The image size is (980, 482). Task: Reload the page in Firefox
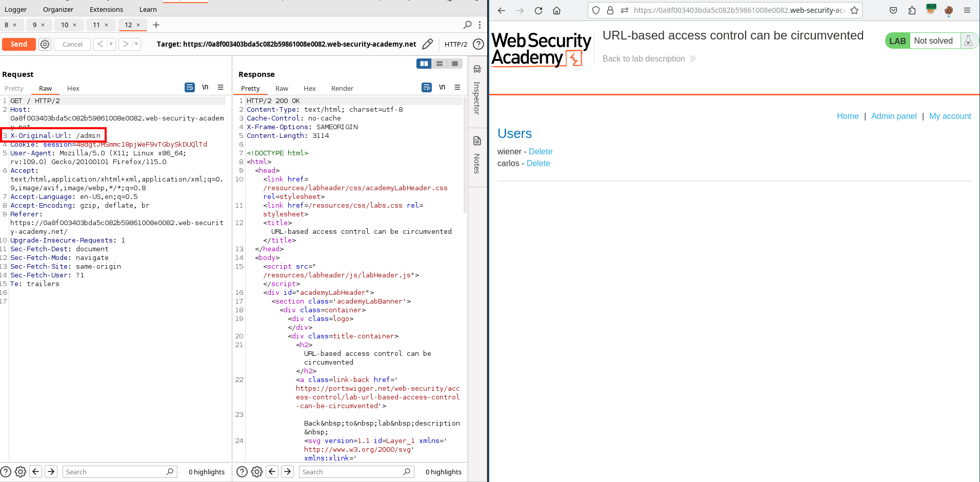click(x=538, y=10)
